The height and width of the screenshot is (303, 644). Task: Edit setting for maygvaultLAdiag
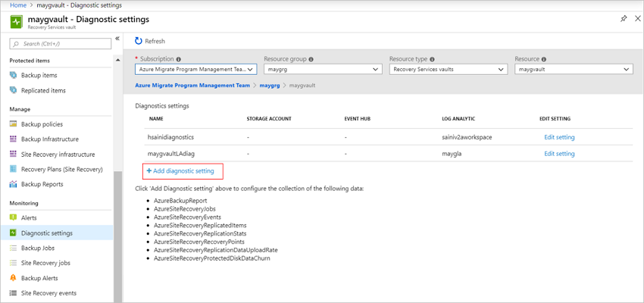[559, 154]
